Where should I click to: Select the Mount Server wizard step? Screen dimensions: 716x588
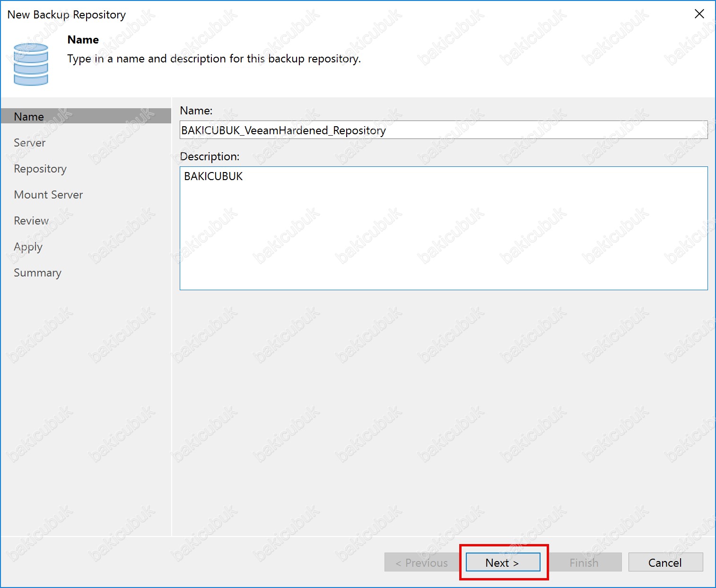click(x=48, y=195)
